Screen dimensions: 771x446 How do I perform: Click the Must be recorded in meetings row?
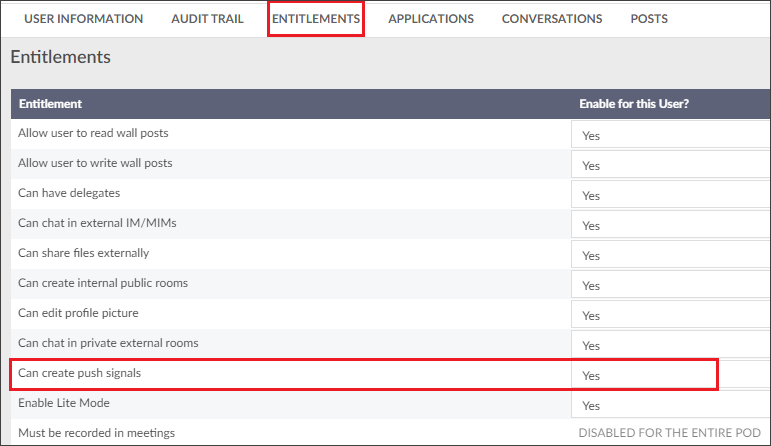point(390,433)
